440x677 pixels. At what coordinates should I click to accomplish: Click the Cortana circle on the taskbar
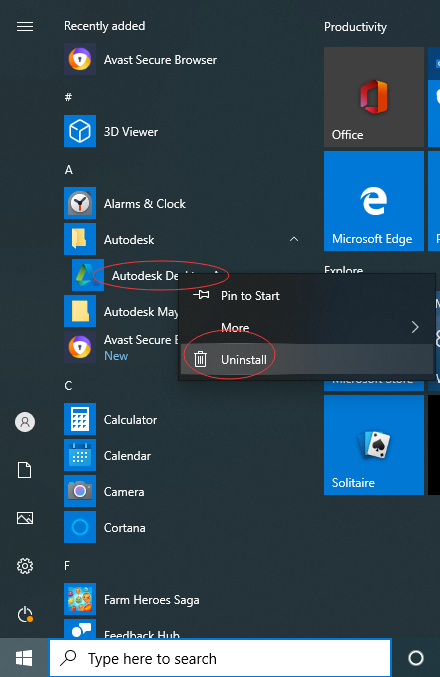[416, 658]
